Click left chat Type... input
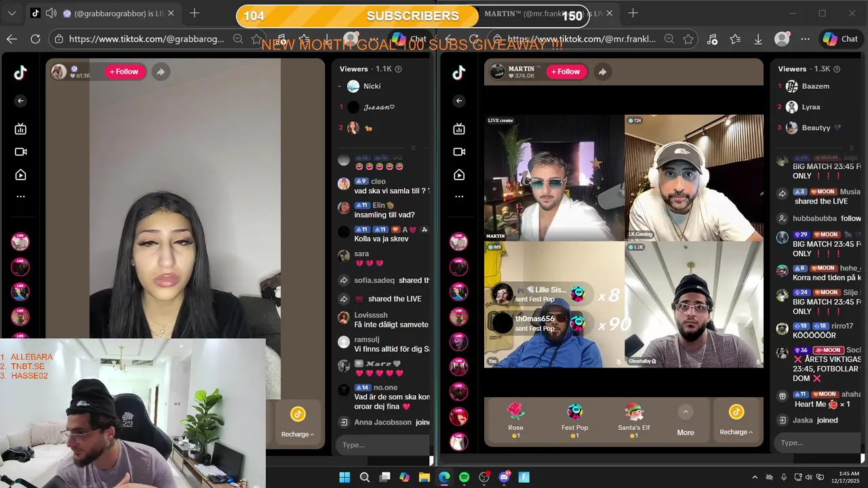Viewport: 868px width, 488px height. tap(382, 445)
